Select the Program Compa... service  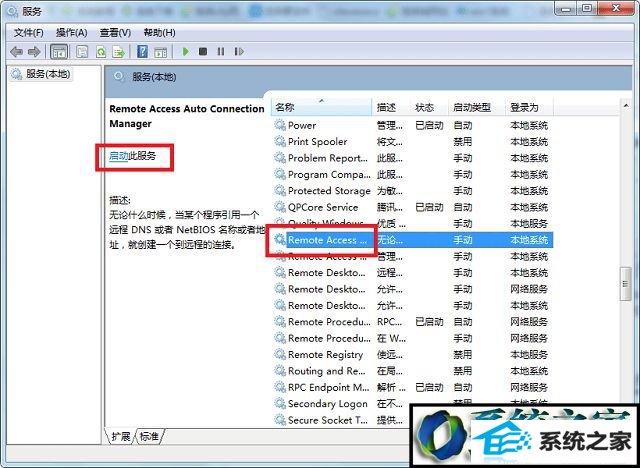point(412,174)
